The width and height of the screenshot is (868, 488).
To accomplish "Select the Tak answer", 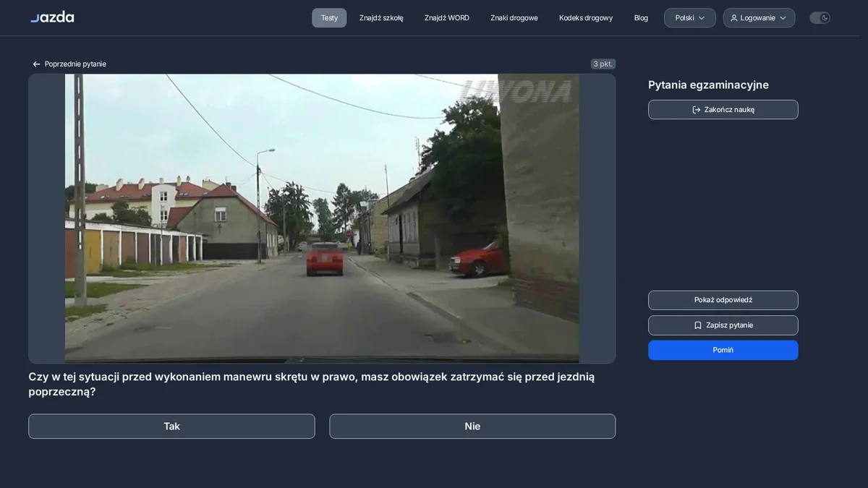I will [171, 427].
